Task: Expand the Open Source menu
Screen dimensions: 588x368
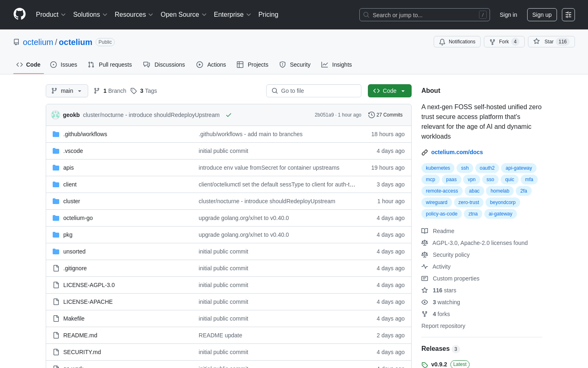Action: pos(184,15)
